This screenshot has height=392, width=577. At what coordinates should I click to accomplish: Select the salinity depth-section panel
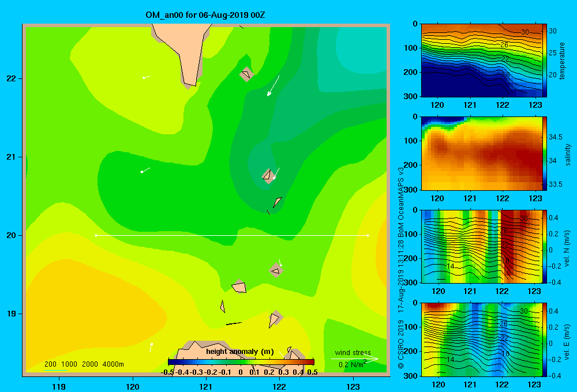tap(482, 153)
